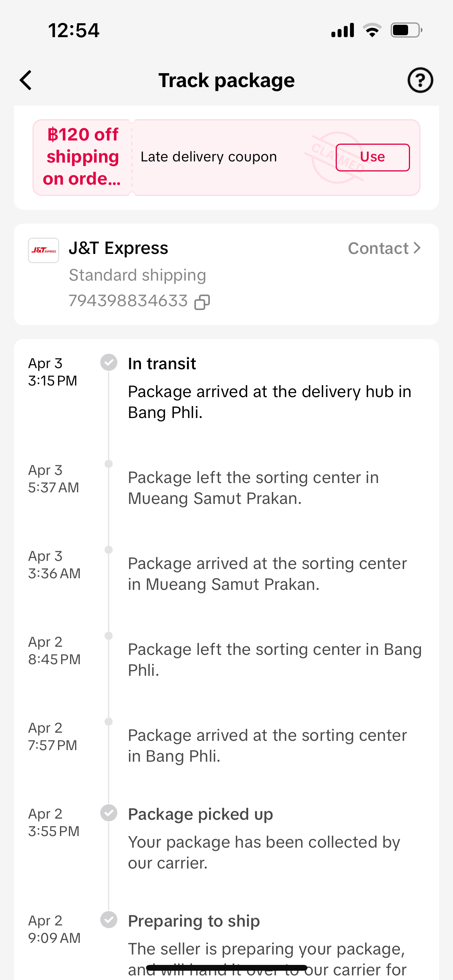The height and width of the screenshot is (980, 453).
Task: Tap the Late delivery coupon label
Action: click(209, 157)
